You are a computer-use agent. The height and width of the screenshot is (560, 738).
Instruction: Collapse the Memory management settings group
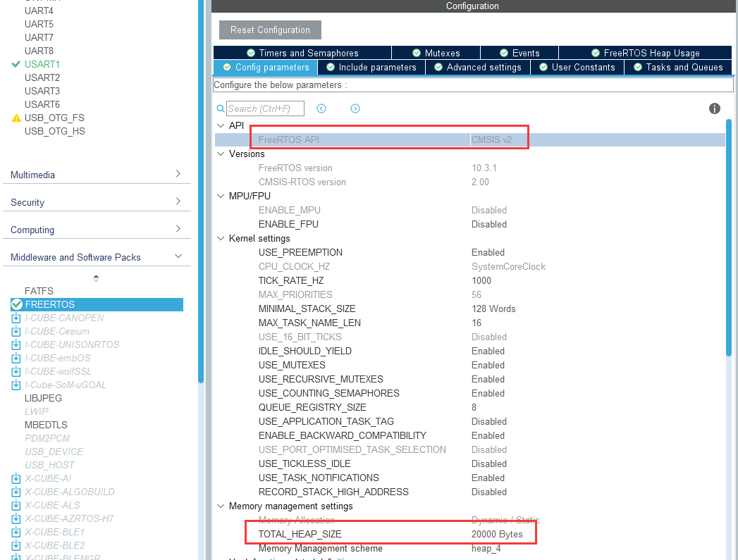click(221, 506)
